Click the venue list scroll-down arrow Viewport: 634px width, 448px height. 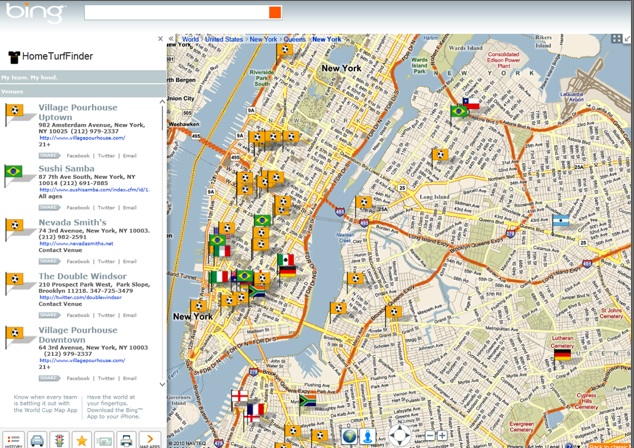click(x=163, y=384)
